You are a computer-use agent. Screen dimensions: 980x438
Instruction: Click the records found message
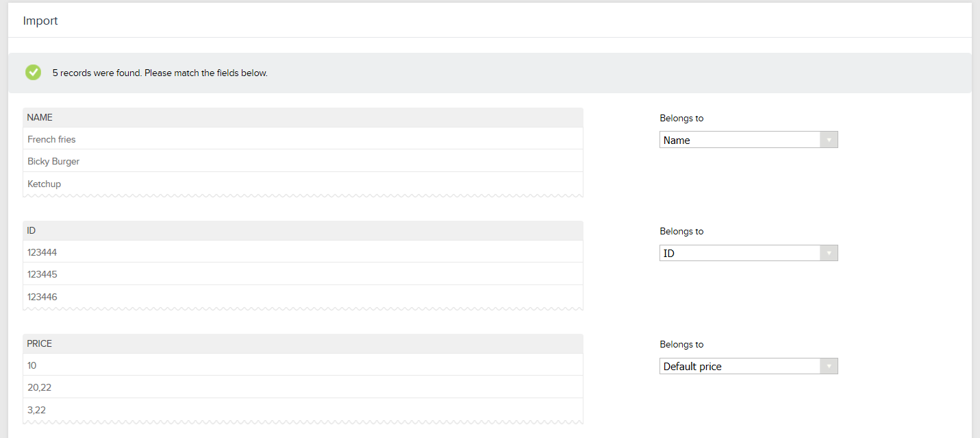click(160, 72)
